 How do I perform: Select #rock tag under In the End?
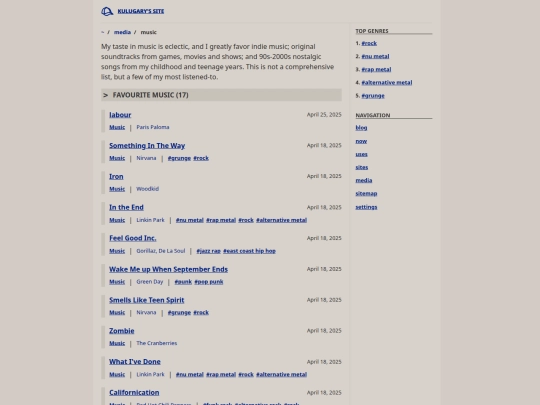tap(246, 220)
